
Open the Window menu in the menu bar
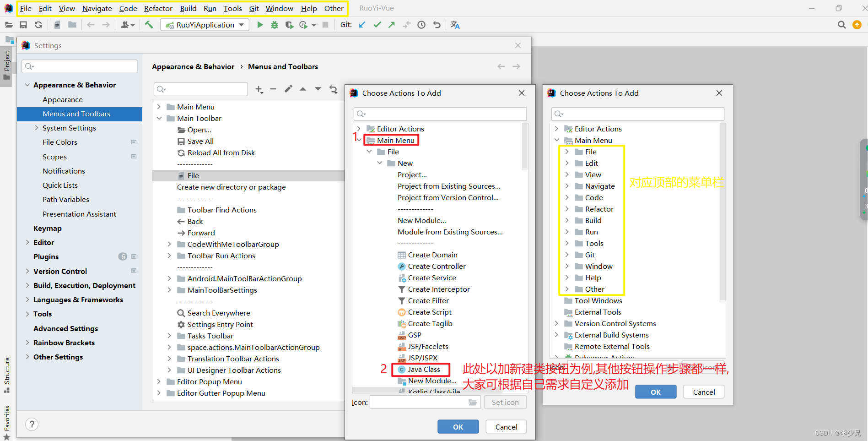coord(279,8)
